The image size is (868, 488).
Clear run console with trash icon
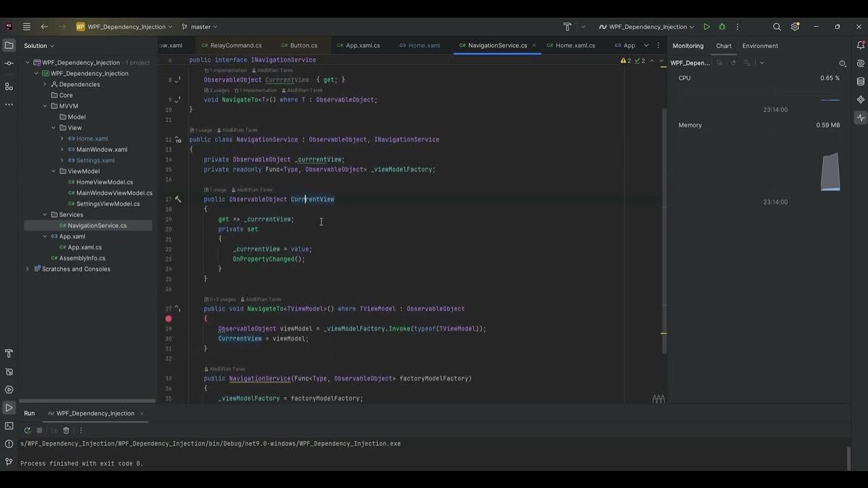[66, 430]
